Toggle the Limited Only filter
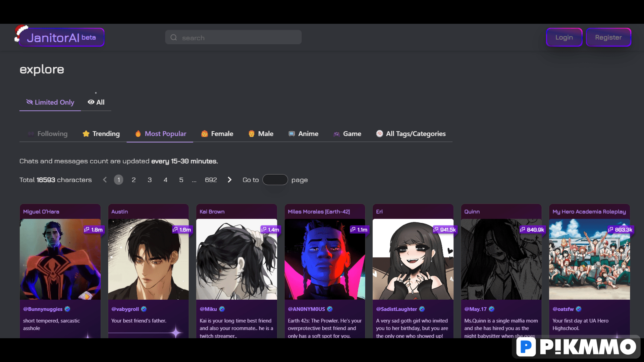The width and height of the screenshot is (644, 362). (50, 102)
